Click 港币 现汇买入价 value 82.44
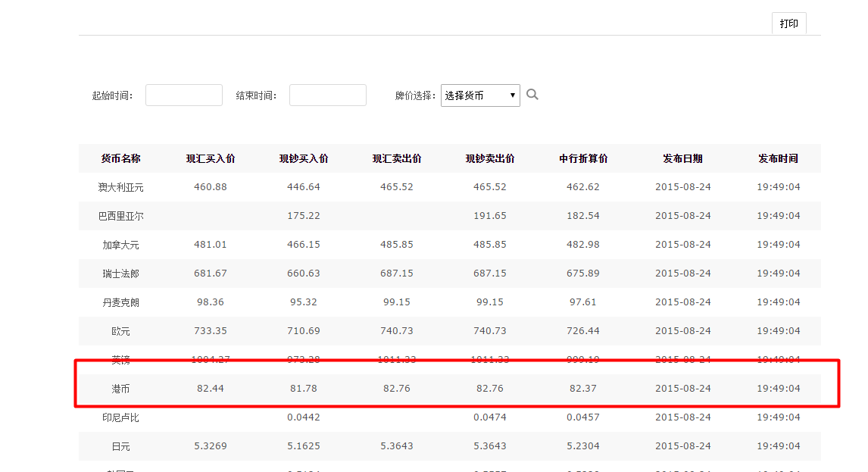The width and height of the screenshot is (868, 472). click(211, 389)
